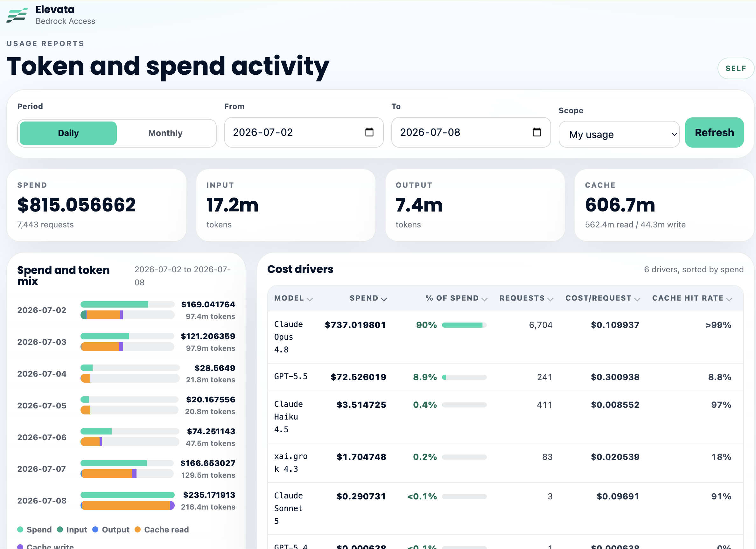Click the 562.4m read / 44.3m write text
756x549 pixels.
[x=635, y=225]
